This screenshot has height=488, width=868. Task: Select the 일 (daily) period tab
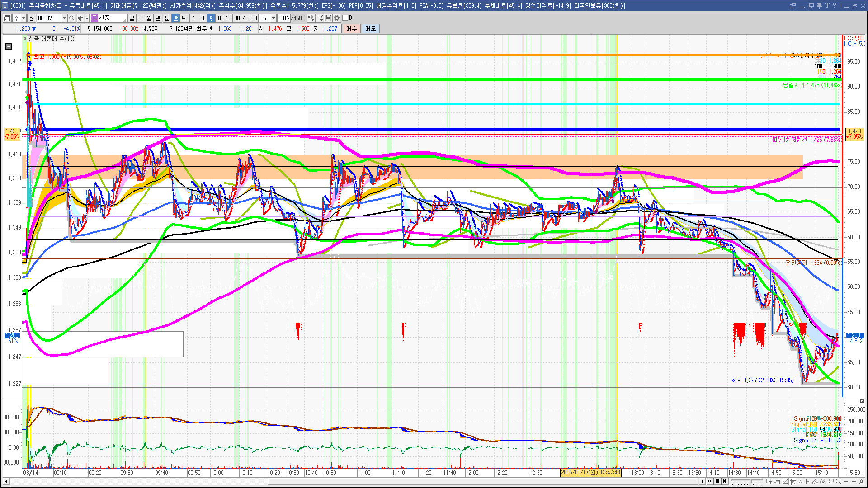point(132,18)
